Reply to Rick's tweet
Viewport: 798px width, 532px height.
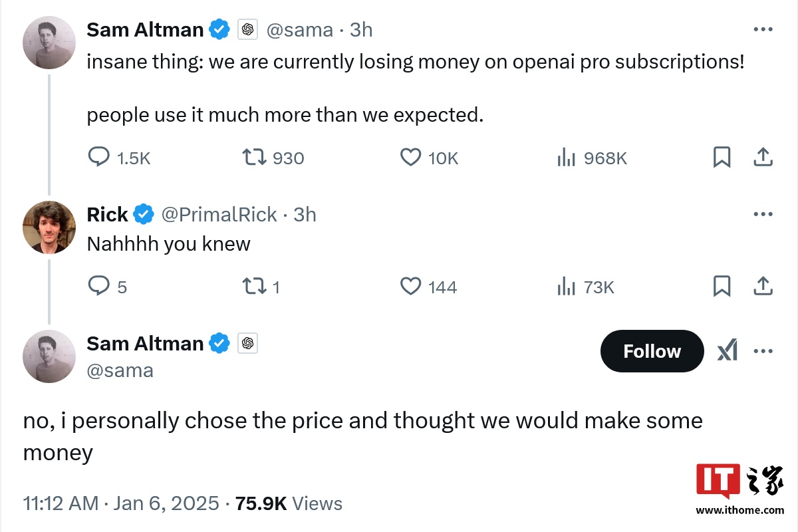[x=99, y=287]
